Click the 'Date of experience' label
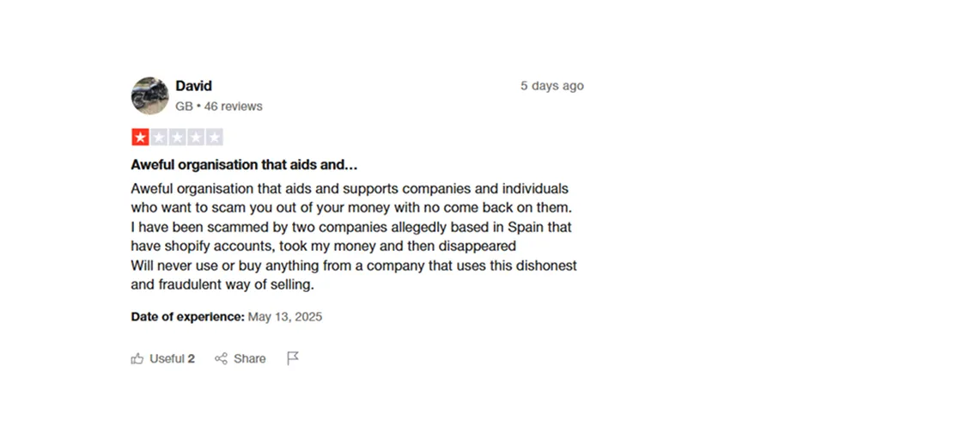This screenshot has height=427, width=980. 187,316
